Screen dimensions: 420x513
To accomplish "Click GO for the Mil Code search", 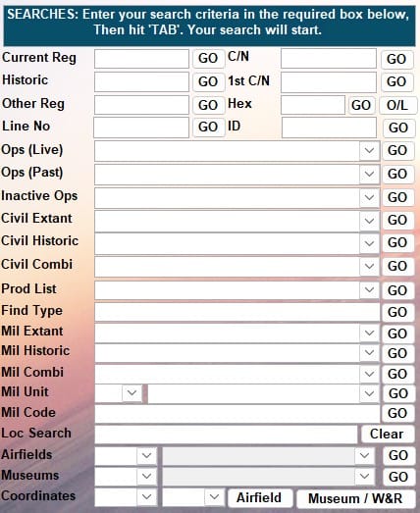I will pos(397,413).
